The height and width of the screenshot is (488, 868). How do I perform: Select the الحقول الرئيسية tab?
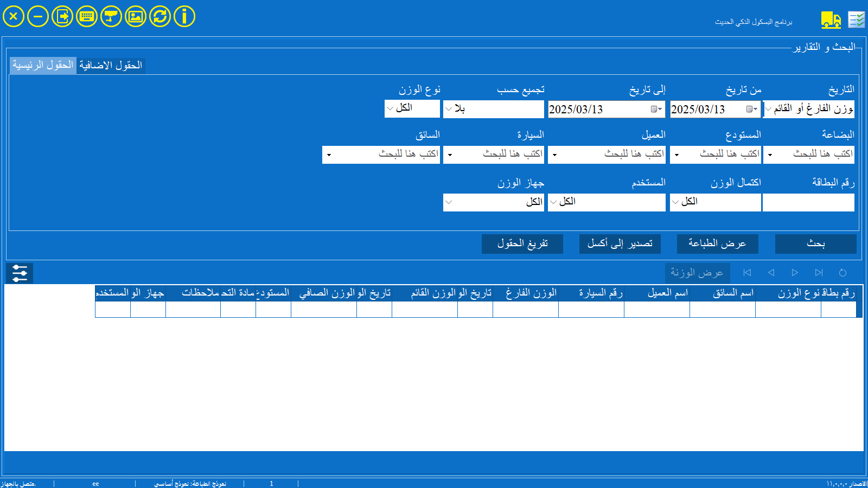click(x=43, y=66)
